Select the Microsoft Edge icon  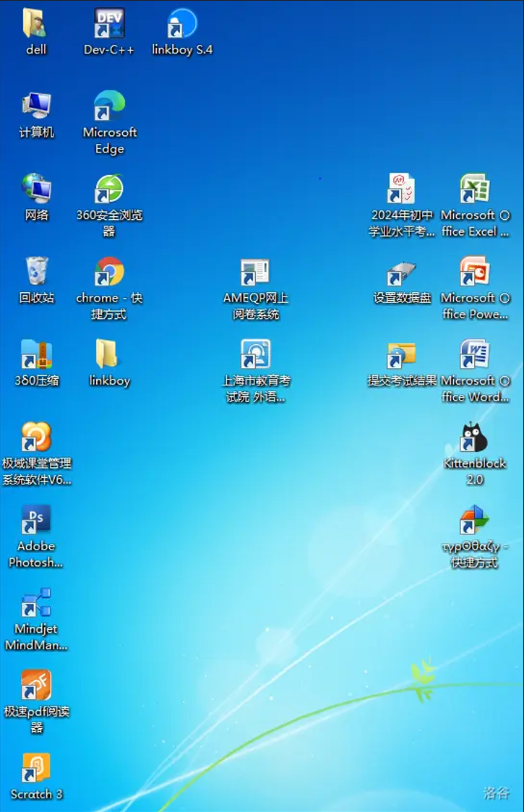click(x=109, y=107)
